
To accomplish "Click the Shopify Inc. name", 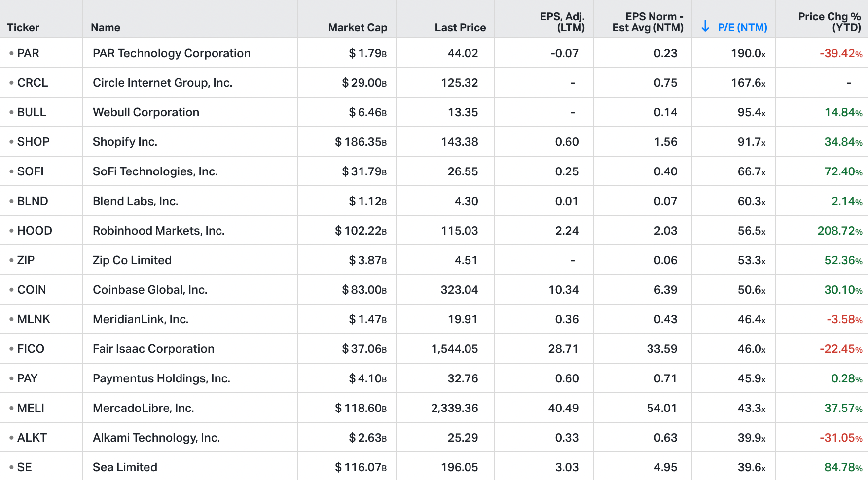I will [125, 142].
